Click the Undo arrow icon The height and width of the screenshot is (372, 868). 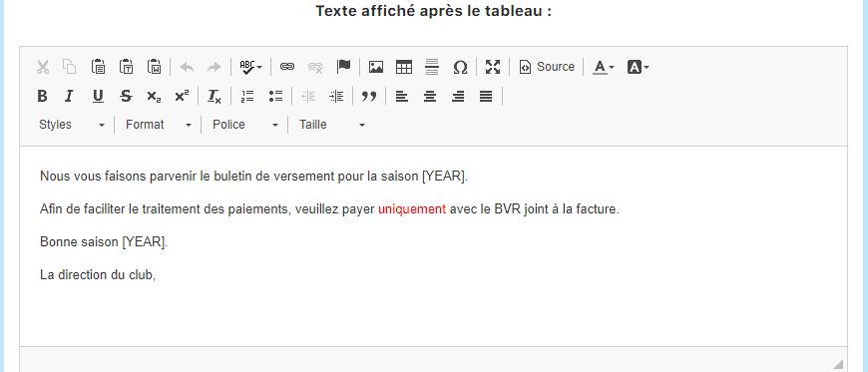tap(187, 67)
